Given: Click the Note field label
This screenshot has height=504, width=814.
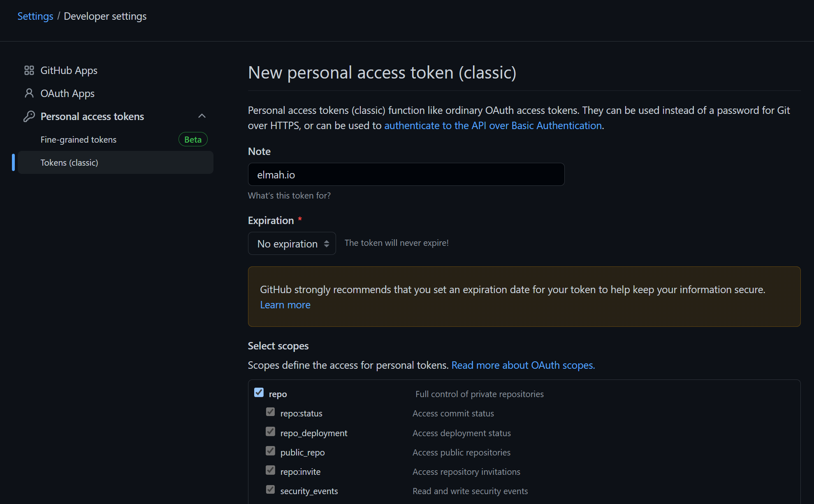Looking at the screenshot, I should click(259, 151).
